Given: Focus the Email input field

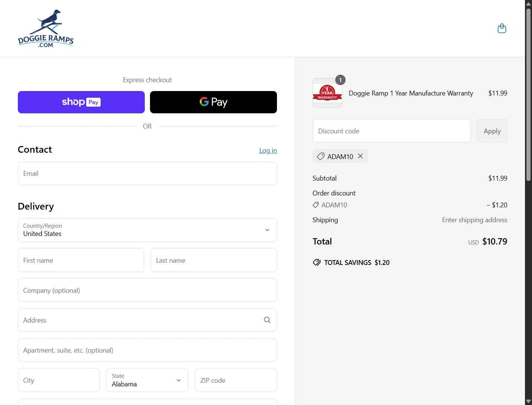Looking at the screenshot, I should click(x=147, y=174).
